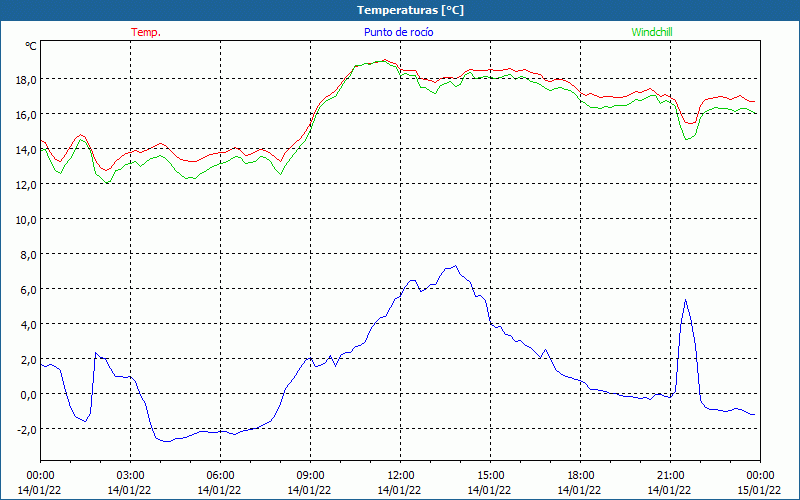
Task: Click the °C unit label on y-axis
Action: 31,46
